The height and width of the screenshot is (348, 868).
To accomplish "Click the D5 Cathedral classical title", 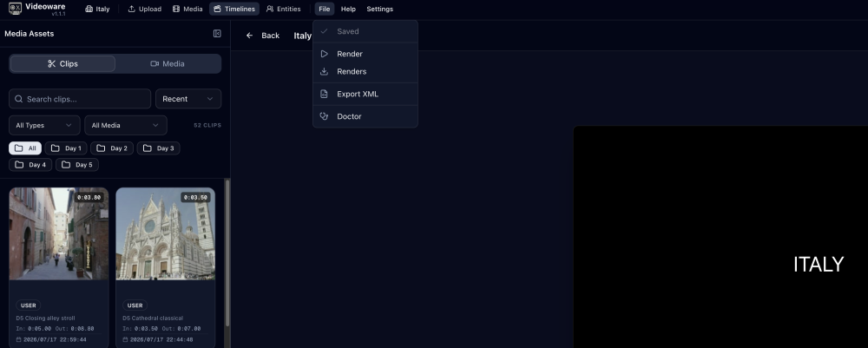I will [x=153, y=318].
